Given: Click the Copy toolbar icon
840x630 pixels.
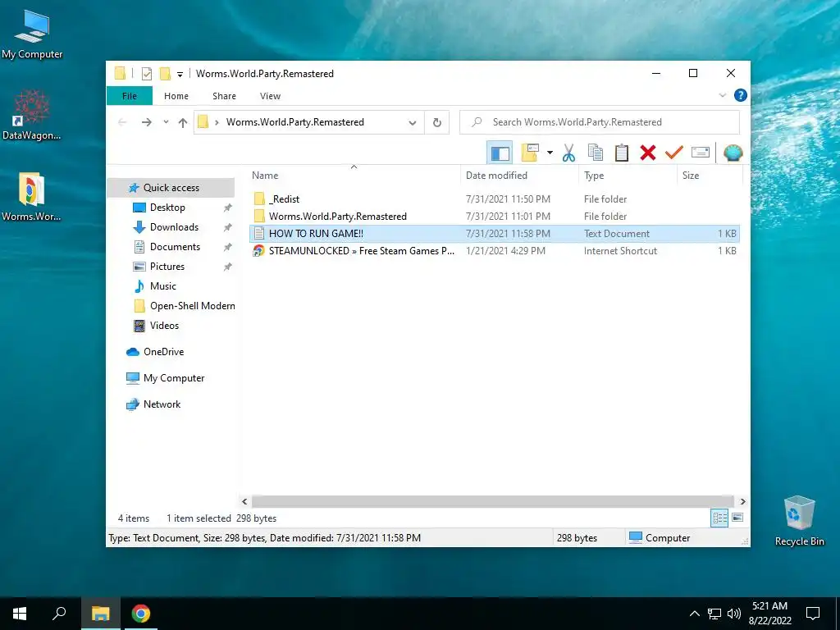Looking at the screenshot, I should pyautogui.click(x=596, y=153).
